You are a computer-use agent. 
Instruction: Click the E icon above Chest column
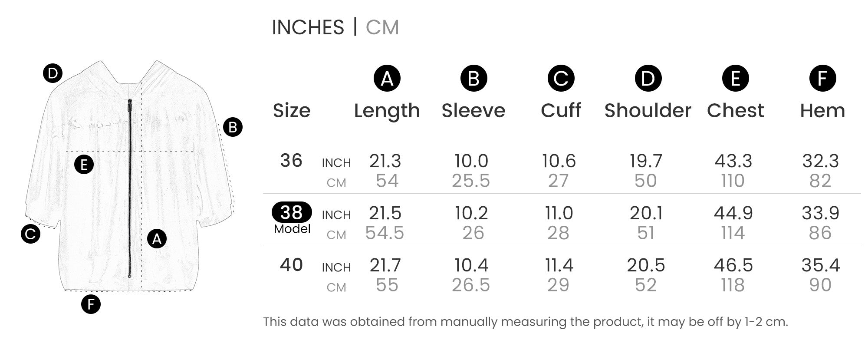pos(735,79)
